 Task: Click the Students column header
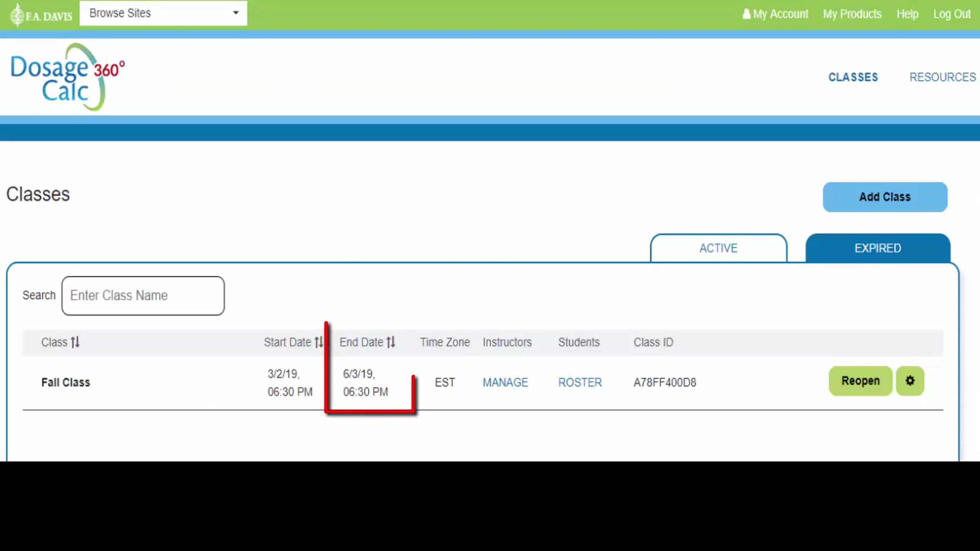point(579,342)
